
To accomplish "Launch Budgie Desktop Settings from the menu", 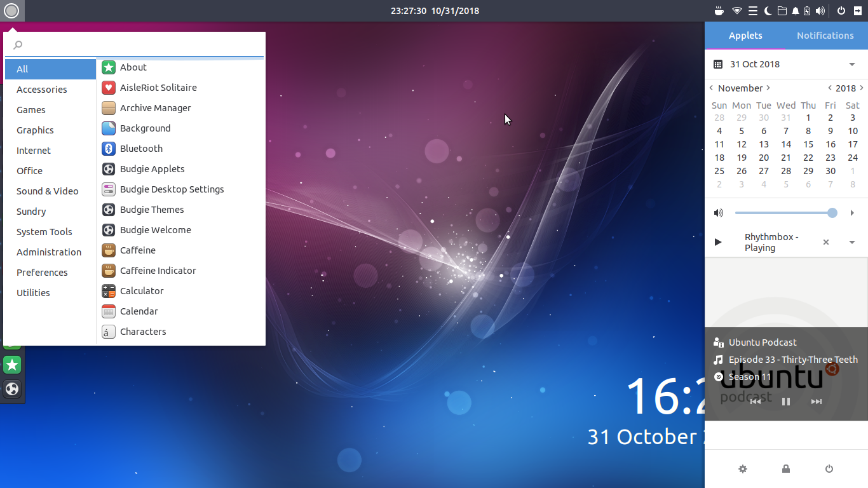I will [x=172, y=189].
